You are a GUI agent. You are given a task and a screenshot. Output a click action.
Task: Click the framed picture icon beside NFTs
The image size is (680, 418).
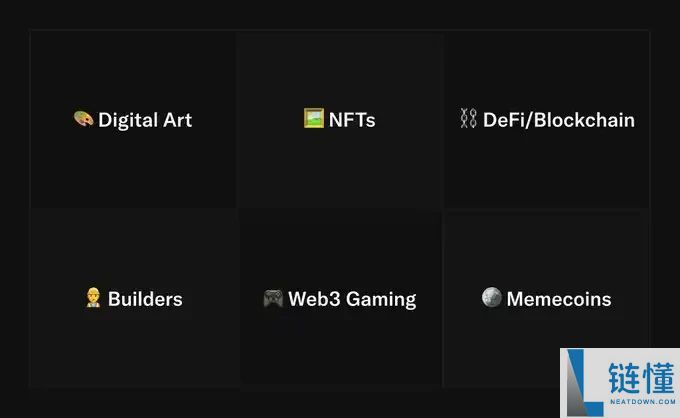point(314,118)
